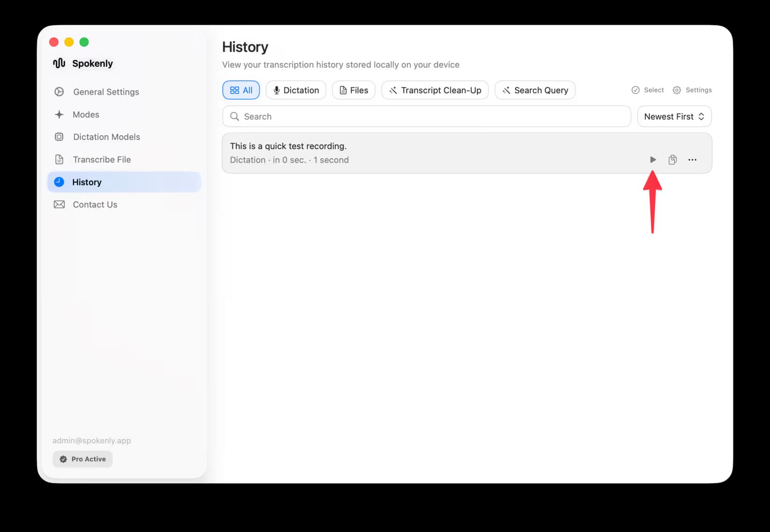Maximize window with green button

(84, 42)
